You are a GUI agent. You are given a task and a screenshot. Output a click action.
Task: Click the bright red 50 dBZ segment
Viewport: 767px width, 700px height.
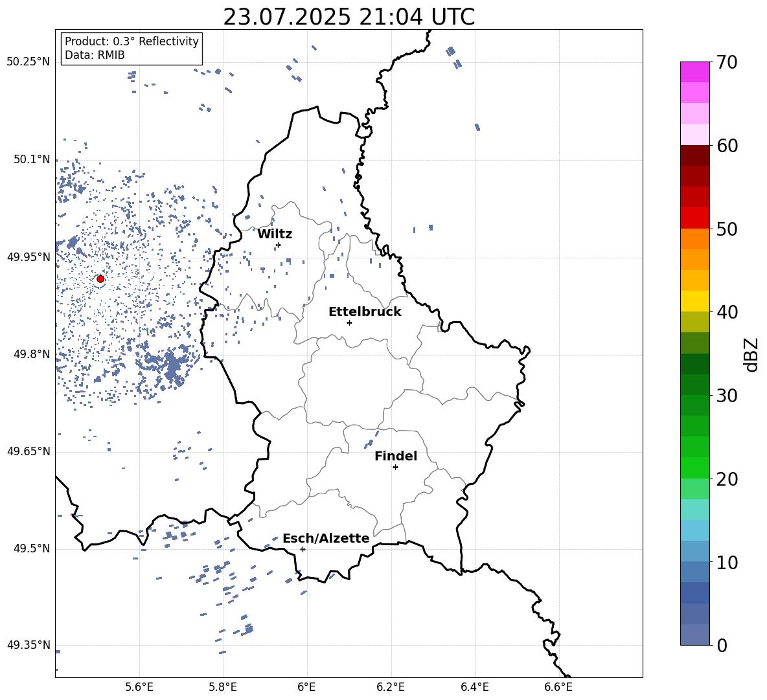point(695,218)
